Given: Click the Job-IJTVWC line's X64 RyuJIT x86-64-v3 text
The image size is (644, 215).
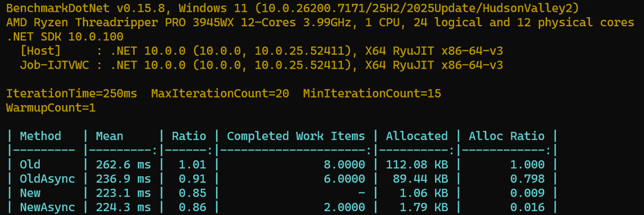Looking at the screenshot, I should click(x=434, y=65).
